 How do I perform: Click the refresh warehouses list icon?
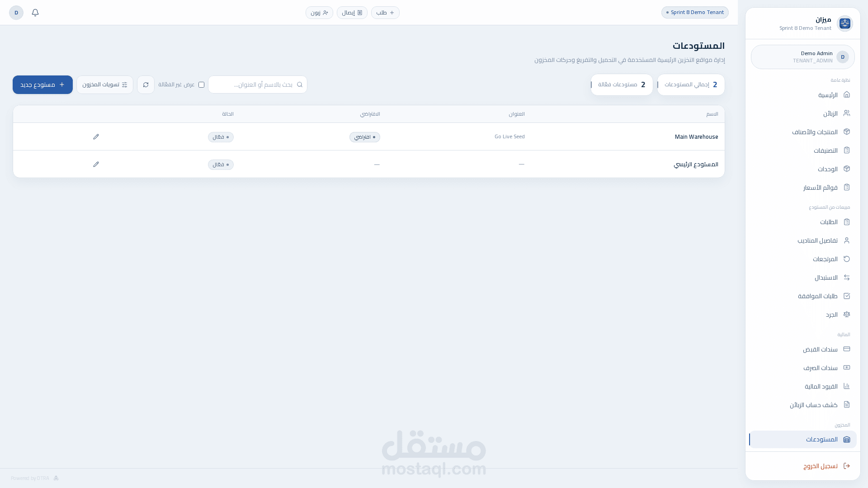click(146, 85)
